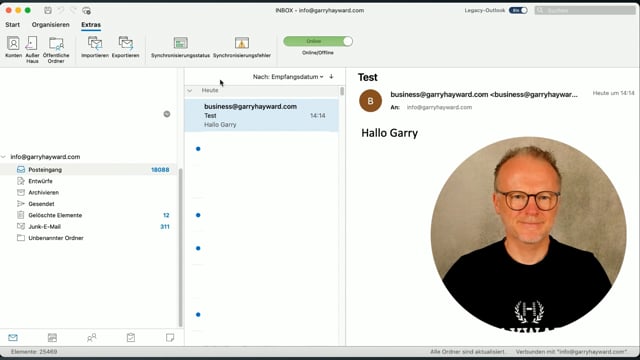Collapse the info@garryhayward.com account tree

(4, 157)
